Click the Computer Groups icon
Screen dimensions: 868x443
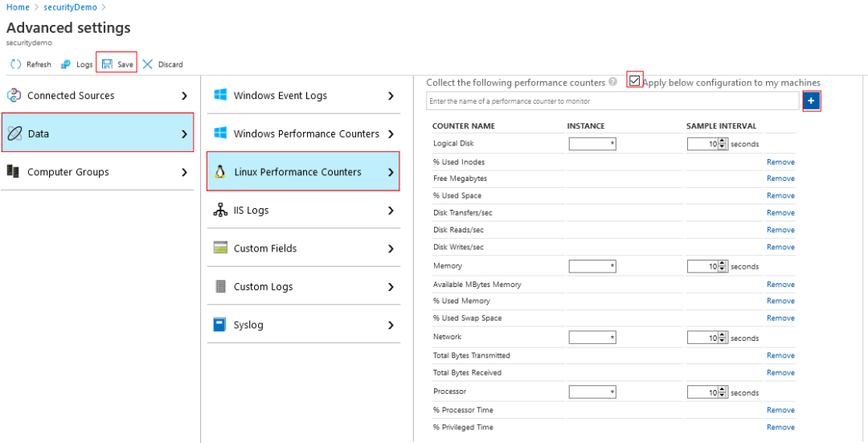[14, 172]
